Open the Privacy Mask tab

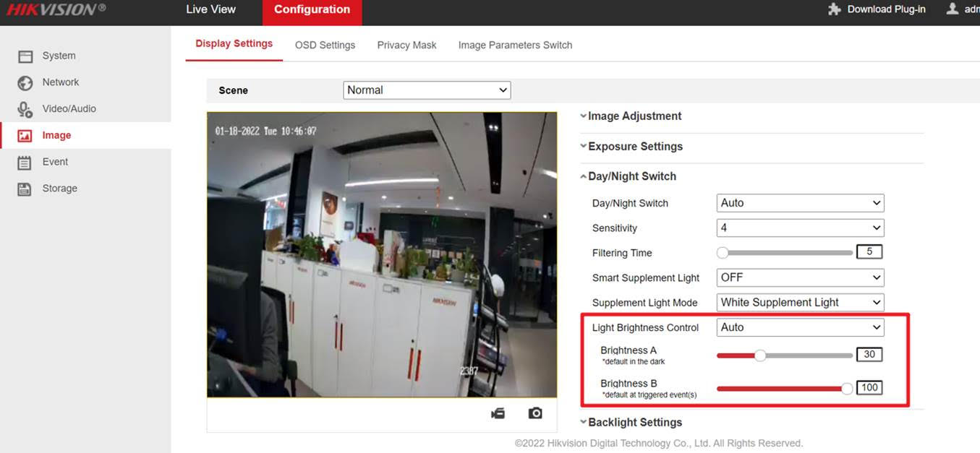(406, 45)
